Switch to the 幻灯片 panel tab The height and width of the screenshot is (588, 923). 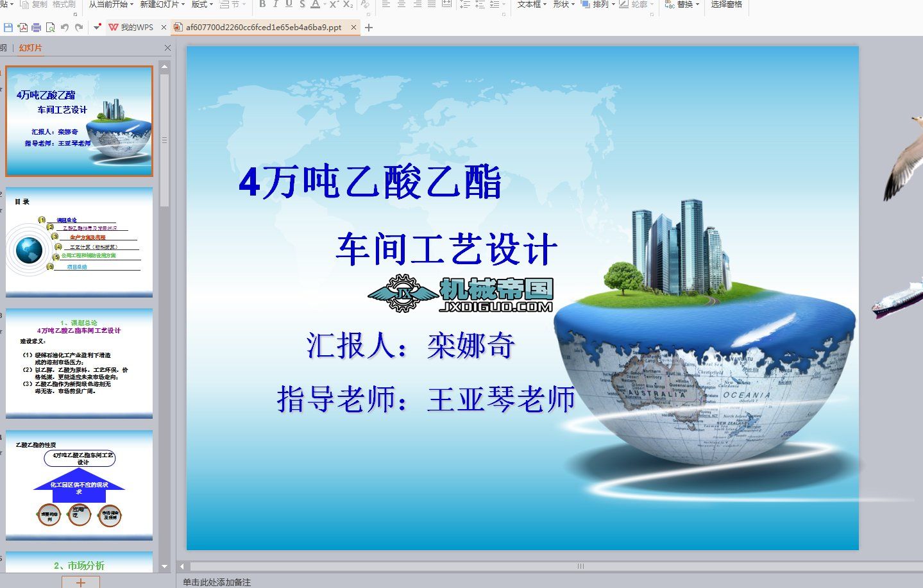click(30, 48)
